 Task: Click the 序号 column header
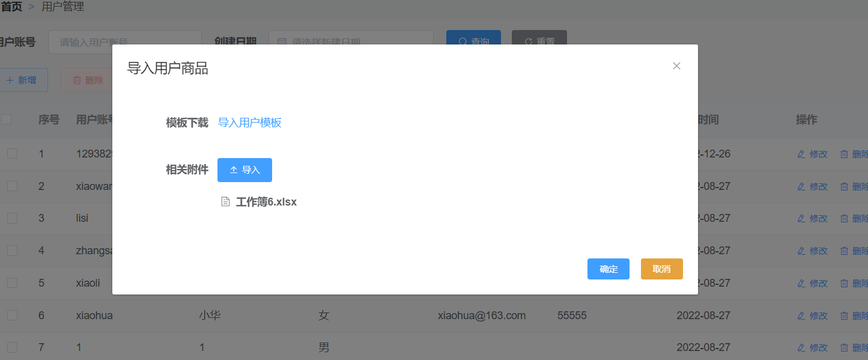tap(49, 120)
